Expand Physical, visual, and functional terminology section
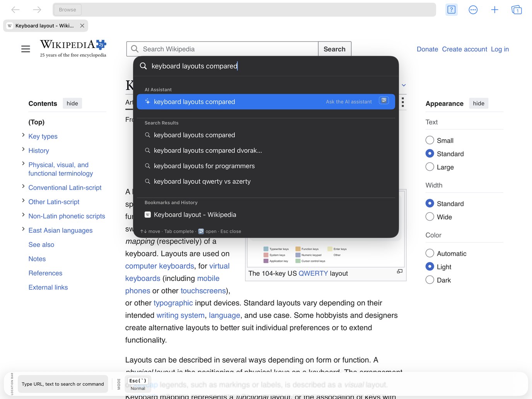 click(x=23, y=164)
